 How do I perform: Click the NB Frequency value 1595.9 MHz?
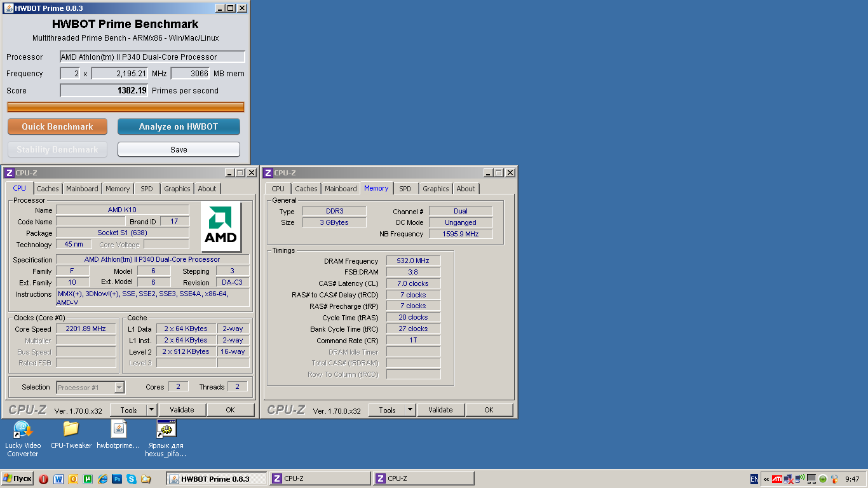pos(461,234)
